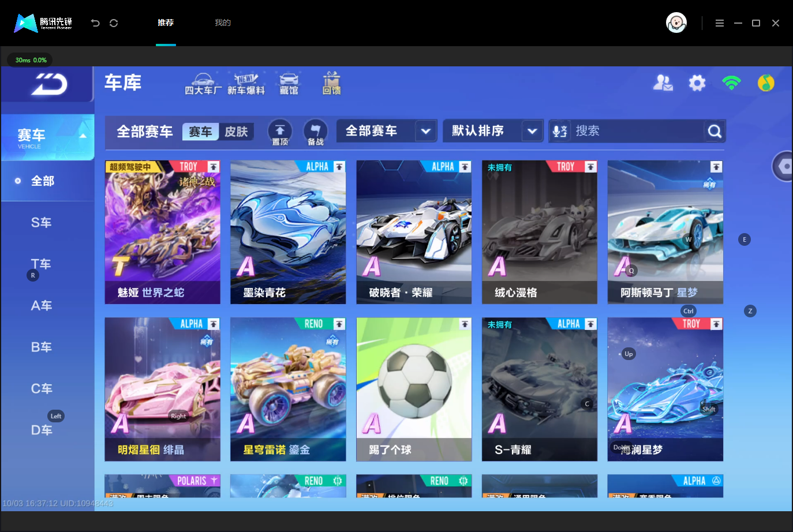Click the side hexagon handle at right edge
This screenshot has height=532, width=793.
[783, 166]
